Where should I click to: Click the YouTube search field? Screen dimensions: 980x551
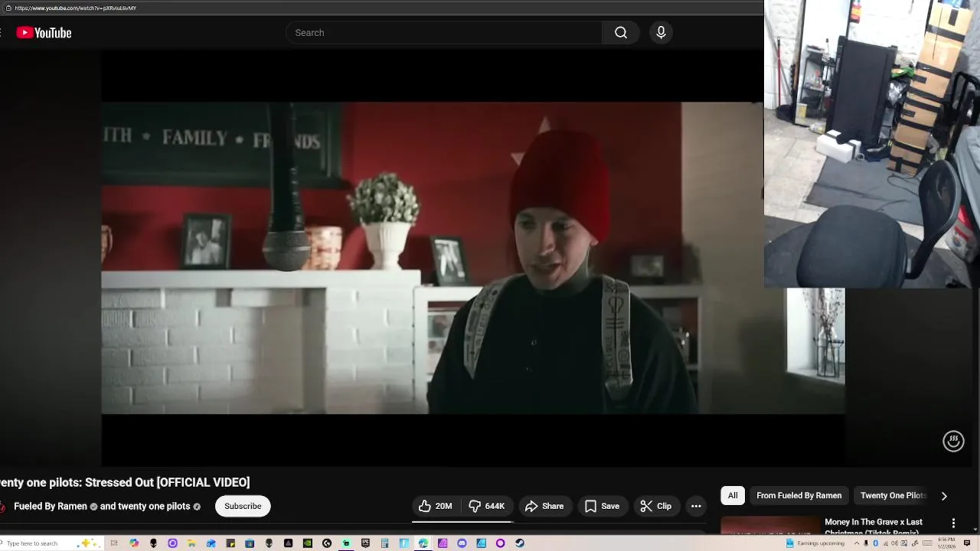[x=444, y=33]
